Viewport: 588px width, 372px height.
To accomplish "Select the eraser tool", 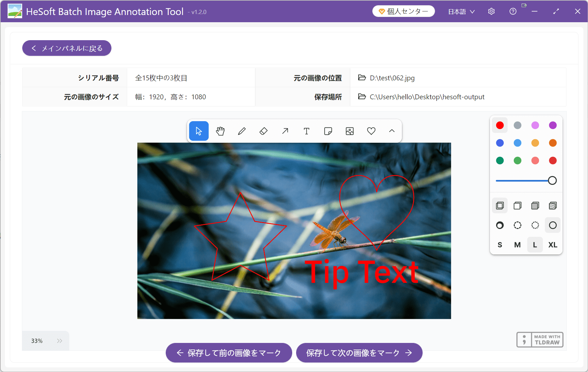I will [263, 131].
